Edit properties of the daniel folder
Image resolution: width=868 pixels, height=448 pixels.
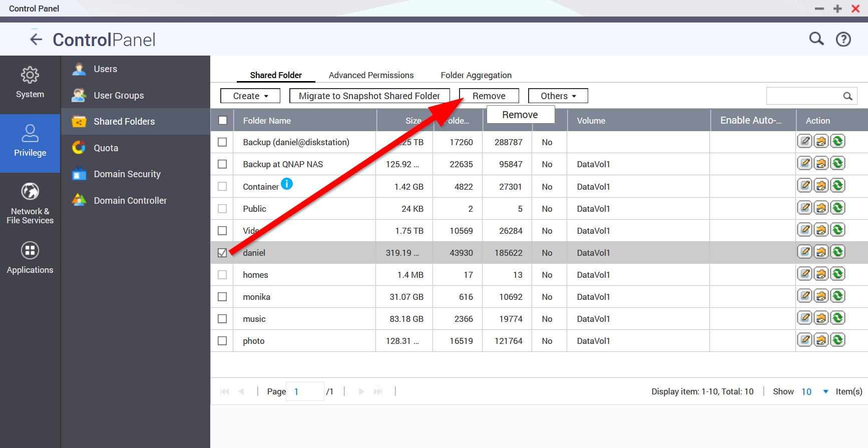click(804, 251)
